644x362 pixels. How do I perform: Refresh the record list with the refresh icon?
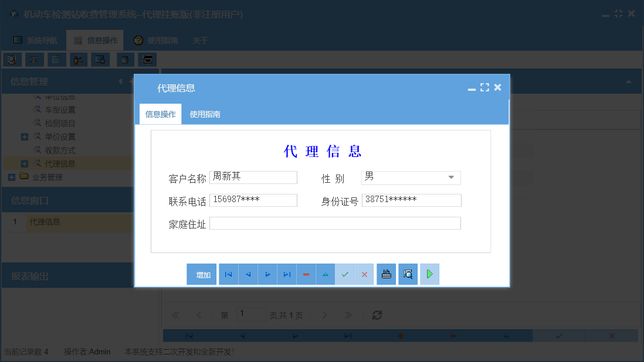[x=377, y=315]
